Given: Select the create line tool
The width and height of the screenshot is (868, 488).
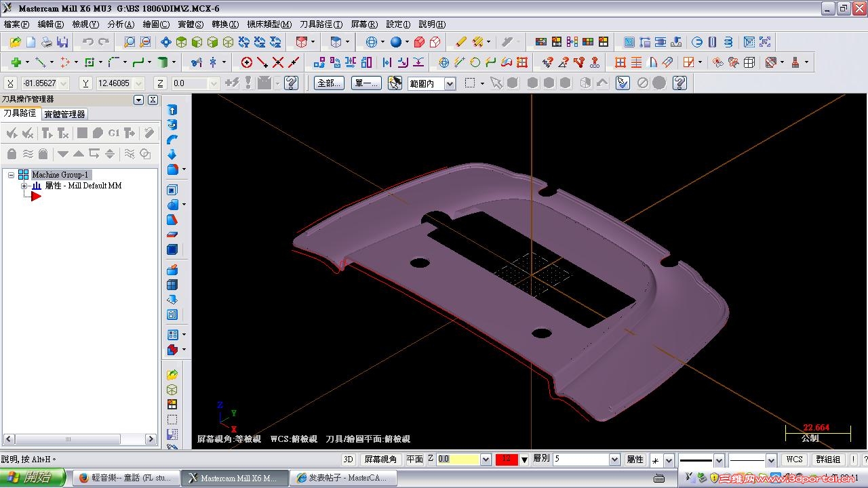Looking at the screenshot, I should [40, 62].
